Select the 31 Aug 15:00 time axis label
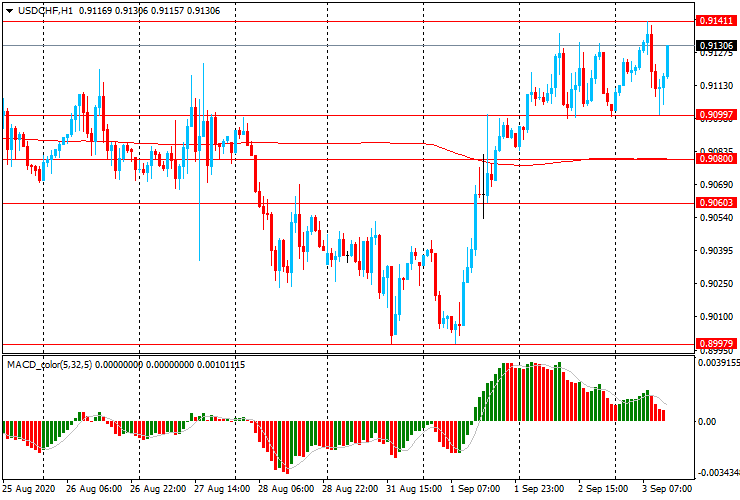740x500 pixels. point(414,489)
